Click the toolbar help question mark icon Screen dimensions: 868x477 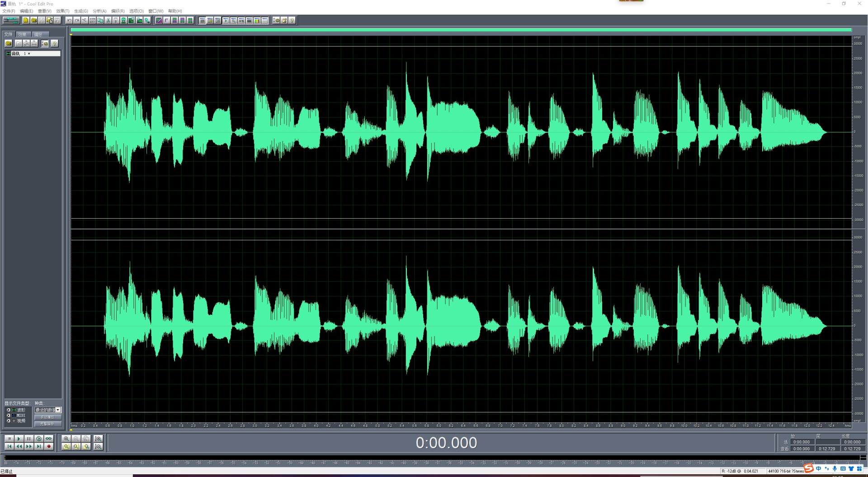(x=292, y=20)
